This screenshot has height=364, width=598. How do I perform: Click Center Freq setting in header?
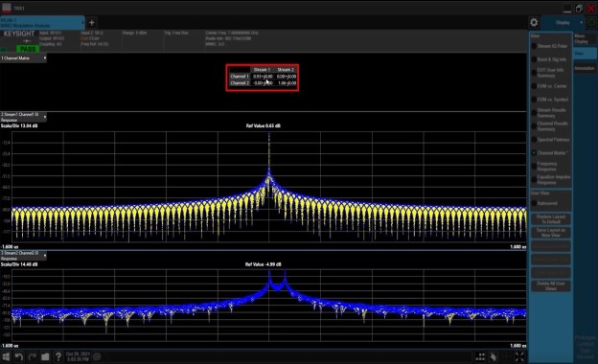232,33
